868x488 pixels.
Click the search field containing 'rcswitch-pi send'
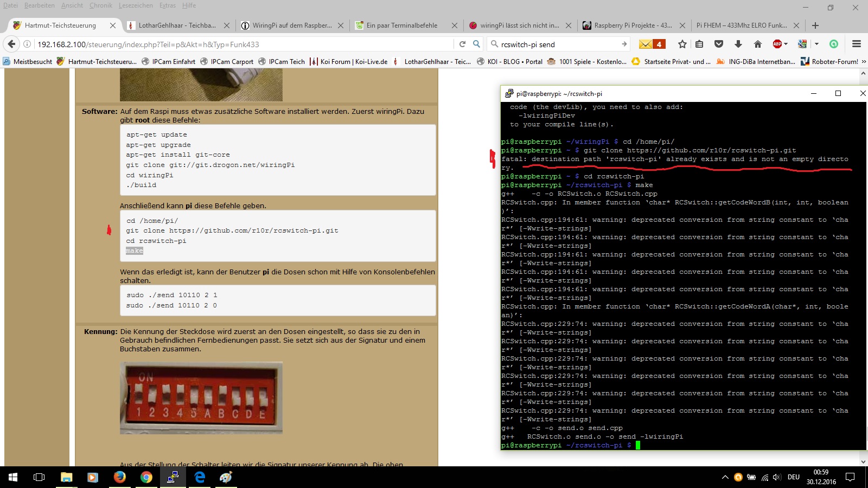[559, 44]
